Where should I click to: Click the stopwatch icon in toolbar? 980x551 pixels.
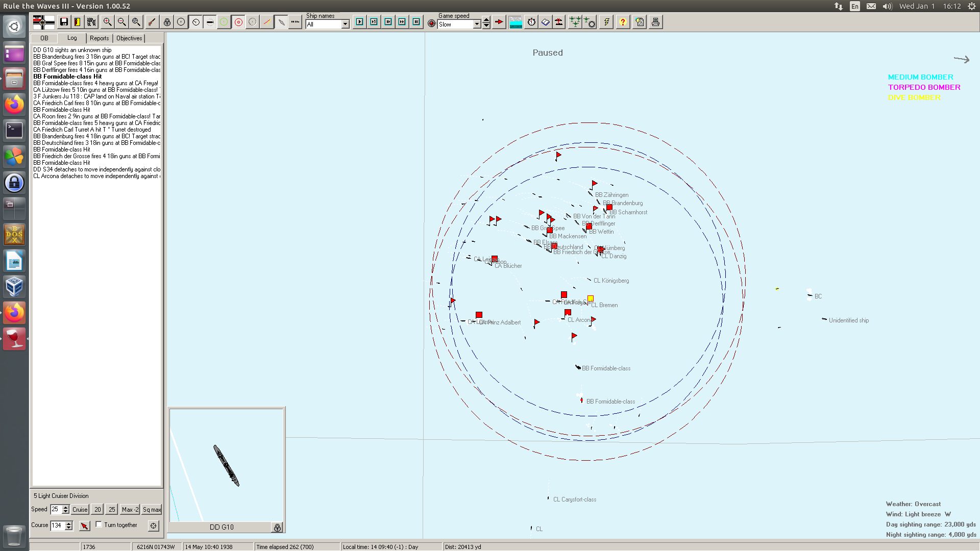(531, 22)
